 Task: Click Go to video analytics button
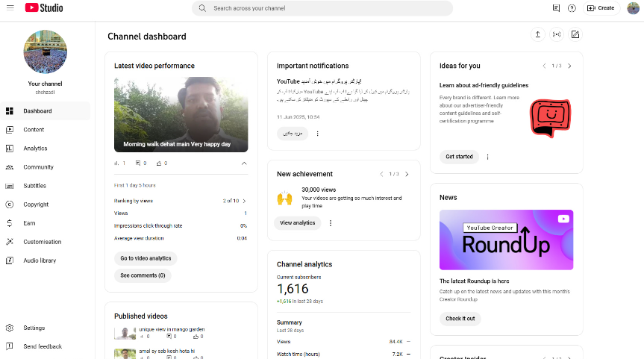pos(146,258)
